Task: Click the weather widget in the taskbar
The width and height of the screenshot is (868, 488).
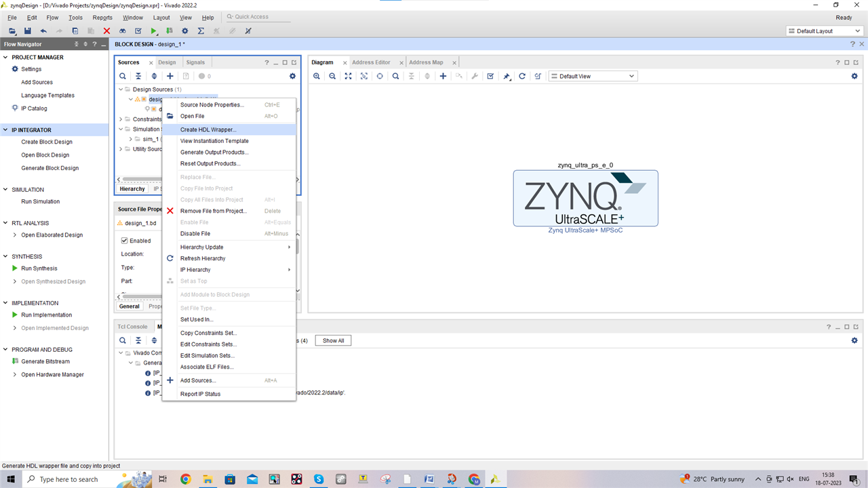Action: 712,479
